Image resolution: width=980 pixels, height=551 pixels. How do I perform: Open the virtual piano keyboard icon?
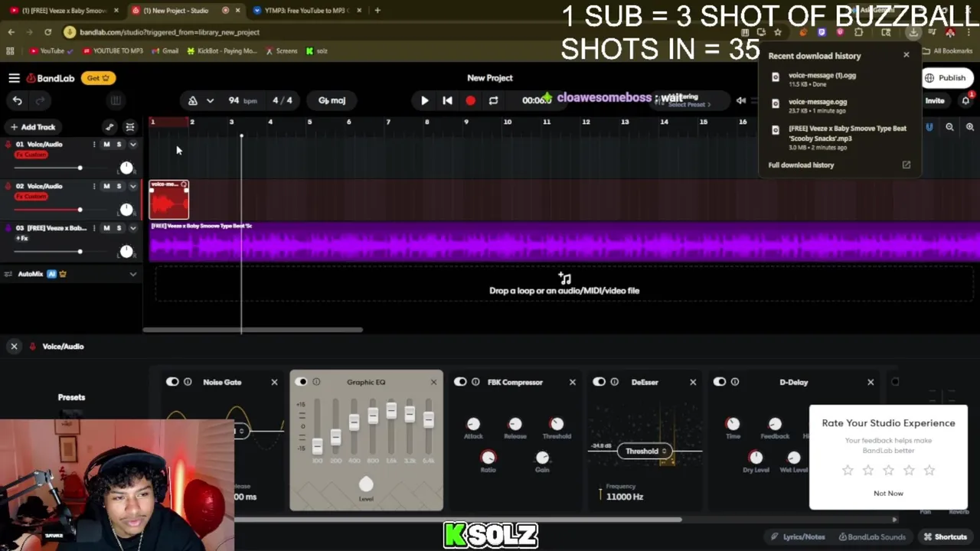[116, 100]
